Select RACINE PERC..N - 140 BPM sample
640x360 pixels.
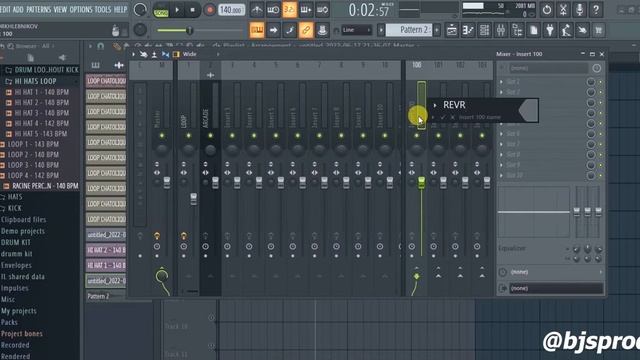(45, 186)
